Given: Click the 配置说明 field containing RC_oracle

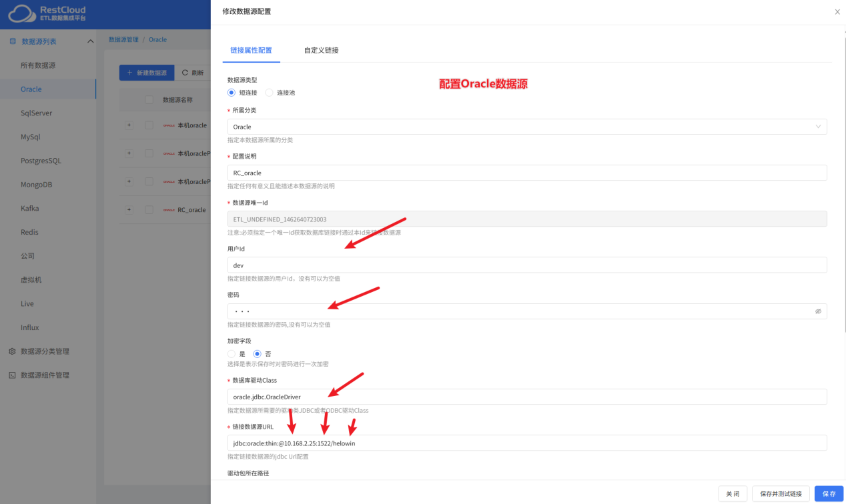Looking at the screenshot, I should [x=527, y=173].
